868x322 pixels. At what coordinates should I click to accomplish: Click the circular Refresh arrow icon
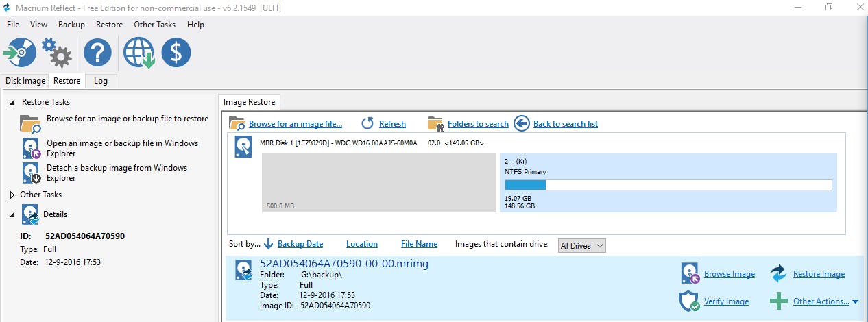point(367,123)
